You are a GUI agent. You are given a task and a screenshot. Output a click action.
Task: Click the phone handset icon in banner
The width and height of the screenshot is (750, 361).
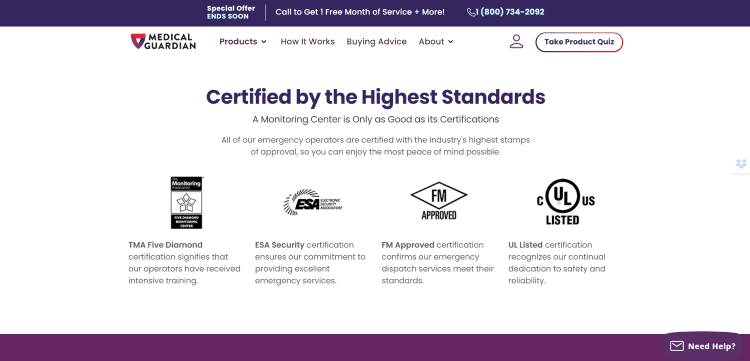pyautogui.click(x=471, y=12)
